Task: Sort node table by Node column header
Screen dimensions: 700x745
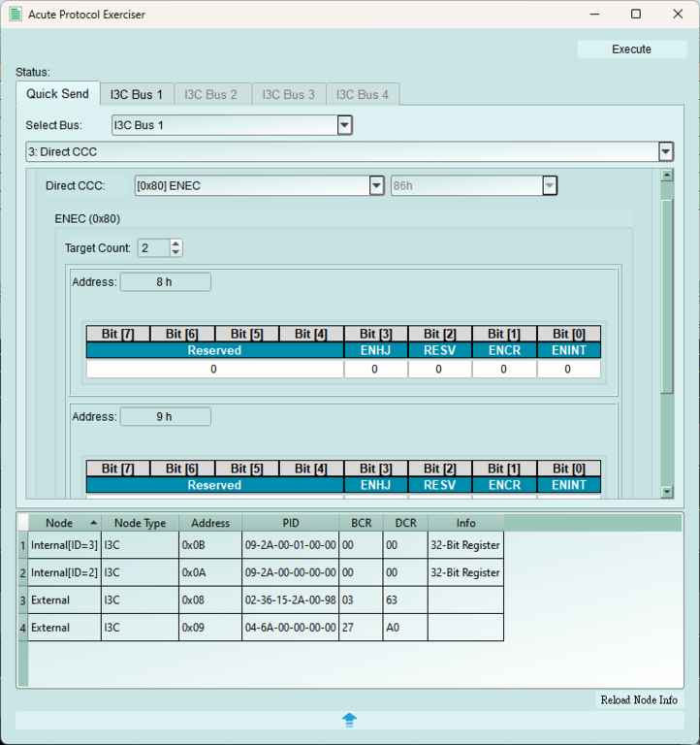Action: 59,523
